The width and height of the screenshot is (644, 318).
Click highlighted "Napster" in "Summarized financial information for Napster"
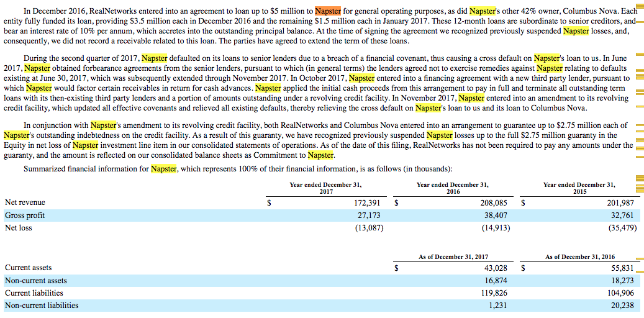click(163, 169)
